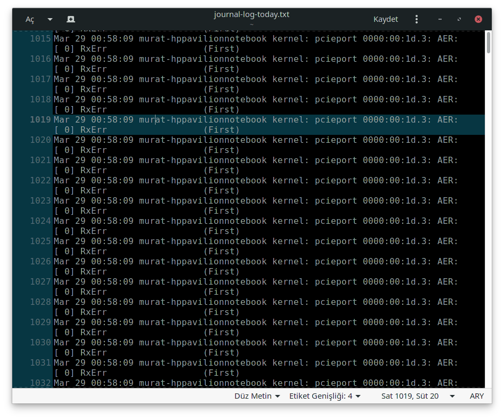504x420 pixels.
Task: Click line number 1016 in gutter
Action: point(40,59)
